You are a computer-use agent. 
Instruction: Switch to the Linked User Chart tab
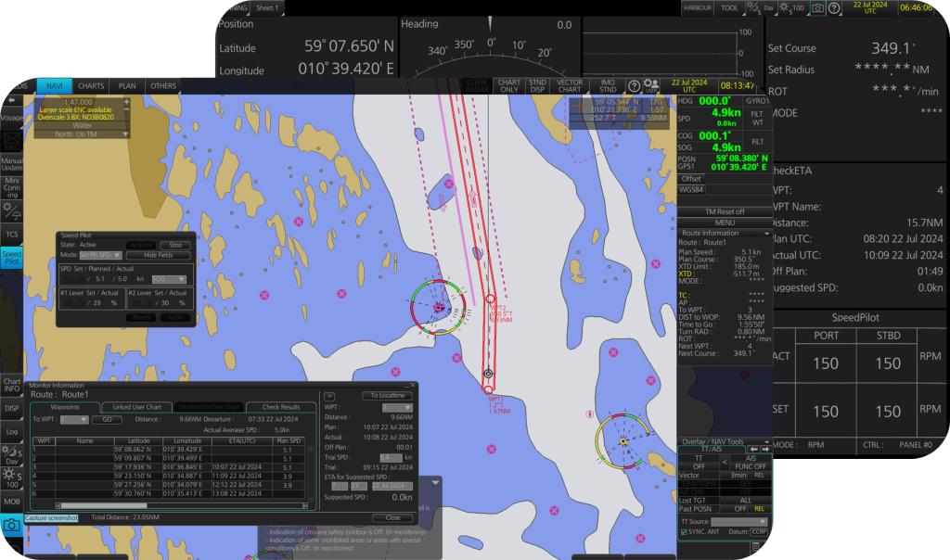coord(137,407)
